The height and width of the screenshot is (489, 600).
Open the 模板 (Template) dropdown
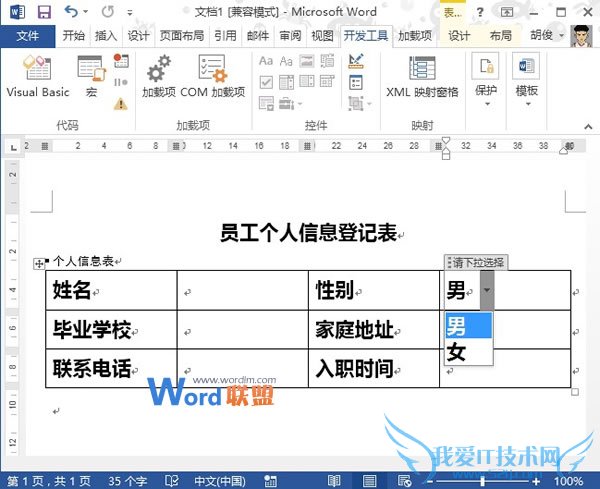click(x=527, y=80)
